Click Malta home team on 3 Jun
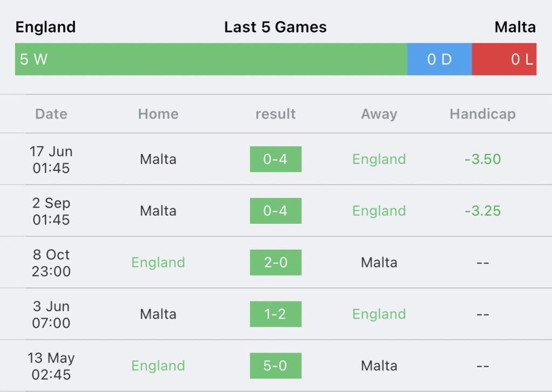Screen dimensions: 552x392 [x=158, y=314]
